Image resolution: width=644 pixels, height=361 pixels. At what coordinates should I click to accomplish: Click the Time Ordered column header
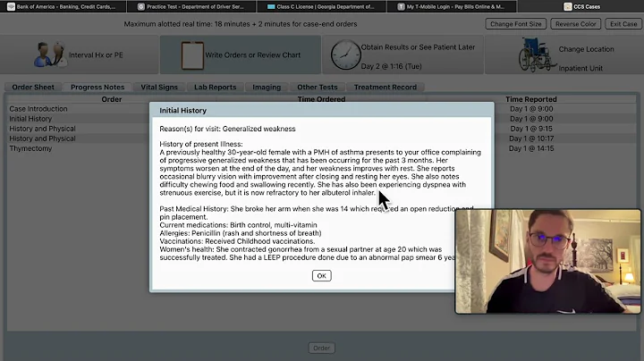pos(321,99)
